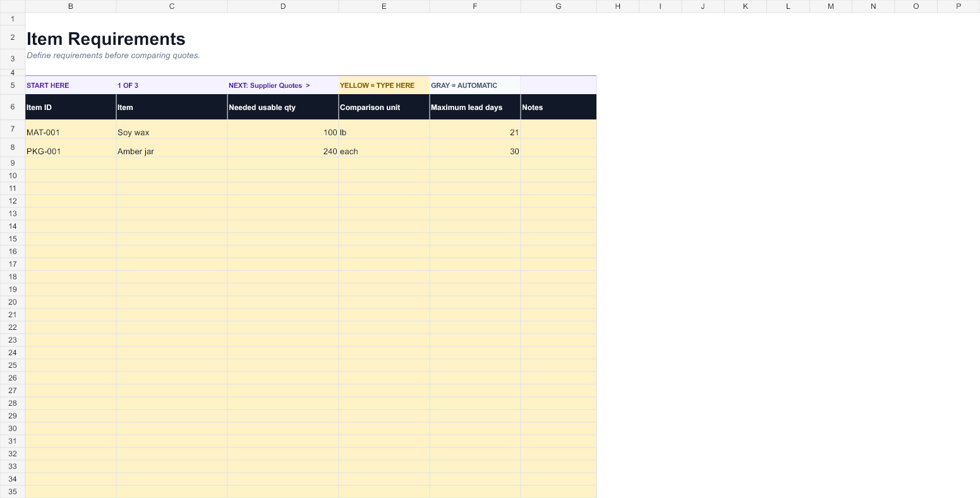Screen dimensions: 980x498
Task: Click the Item ID header cell
Action: click(71, 107)
